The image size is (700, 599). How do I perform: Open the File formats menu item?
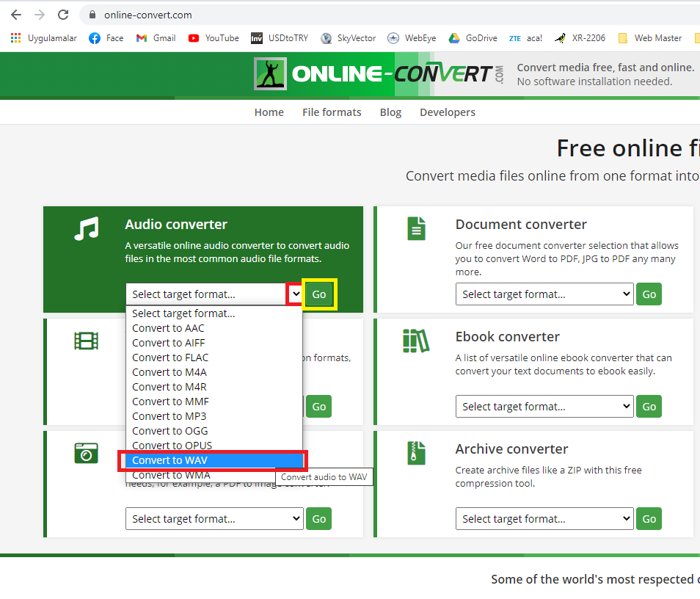[332, 112]
